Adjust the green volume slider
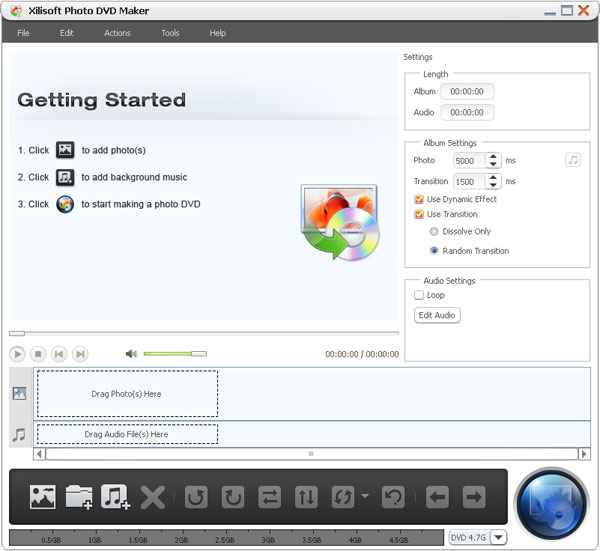The image size is (600, 551). [175, 353]
